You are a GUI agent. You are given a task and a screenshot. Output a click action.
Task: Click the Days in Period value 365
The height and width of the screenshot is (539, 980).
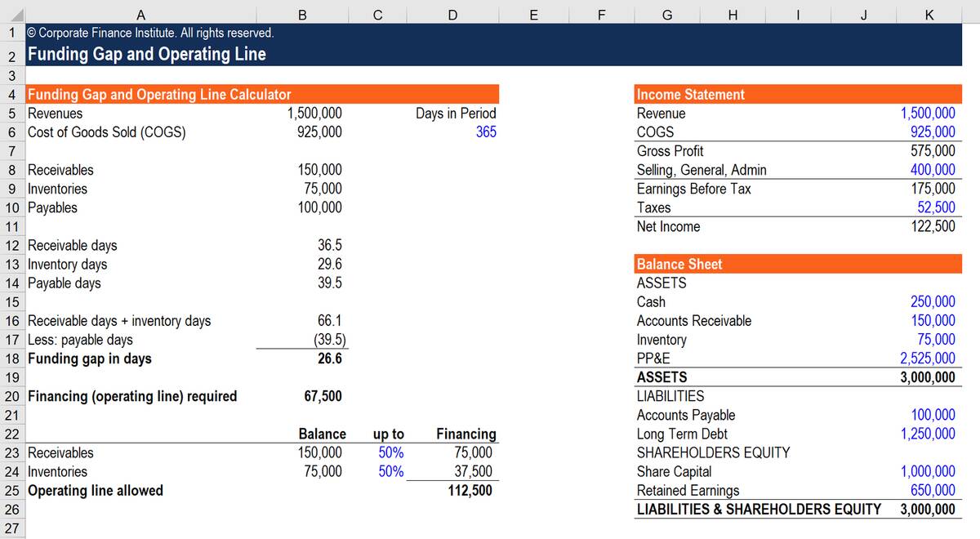[x=485, y=132]
